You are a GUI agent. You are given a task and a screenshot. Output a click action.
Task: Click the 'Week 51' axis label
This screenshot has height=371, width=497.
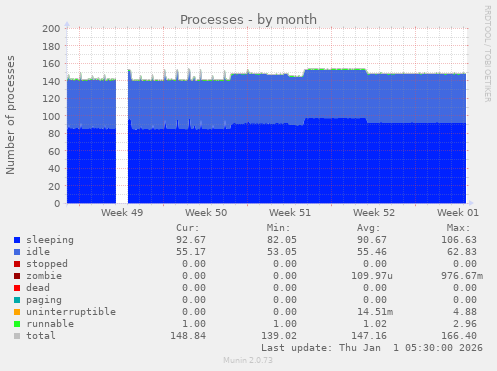coord(290,213)
